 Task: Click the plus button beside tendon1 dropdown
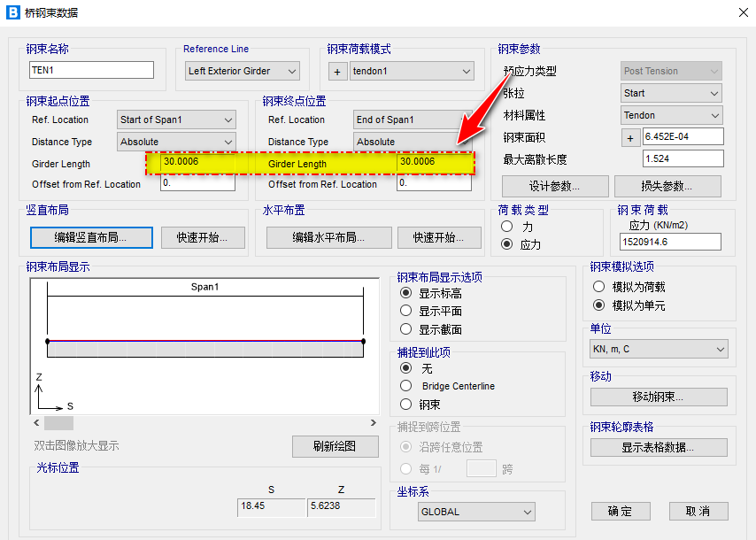click(x=337, y=71)
